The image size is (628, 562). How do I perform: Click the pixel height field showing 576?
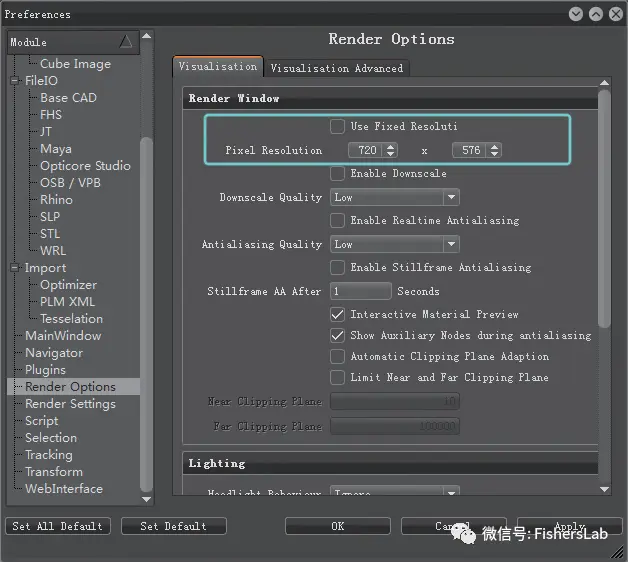pos(471,150)
